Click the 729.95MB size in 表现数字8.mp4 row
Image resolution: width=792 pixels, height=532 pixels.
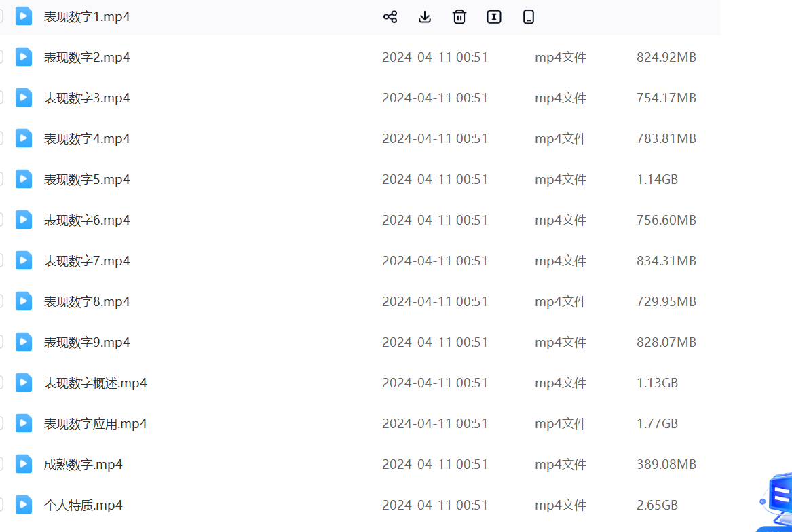click(x=666, y=302)
